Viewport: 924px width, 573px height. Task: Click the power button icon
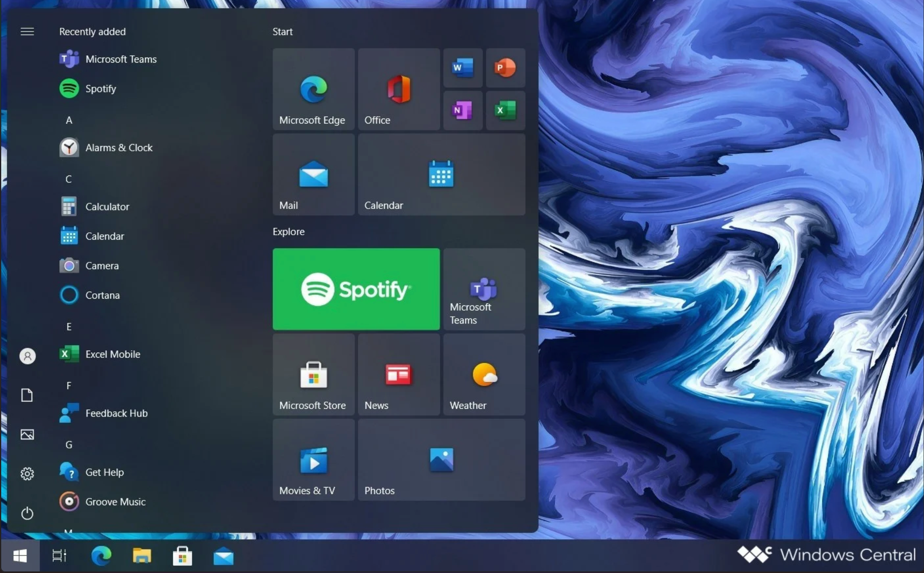point(27,513)
